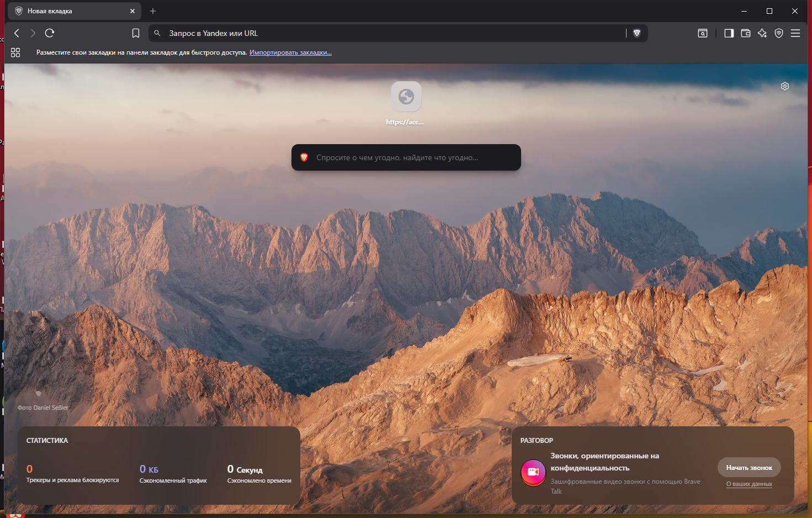
Task: Close the "Новая вкладка" tab
Action: [x=132, y=11]
